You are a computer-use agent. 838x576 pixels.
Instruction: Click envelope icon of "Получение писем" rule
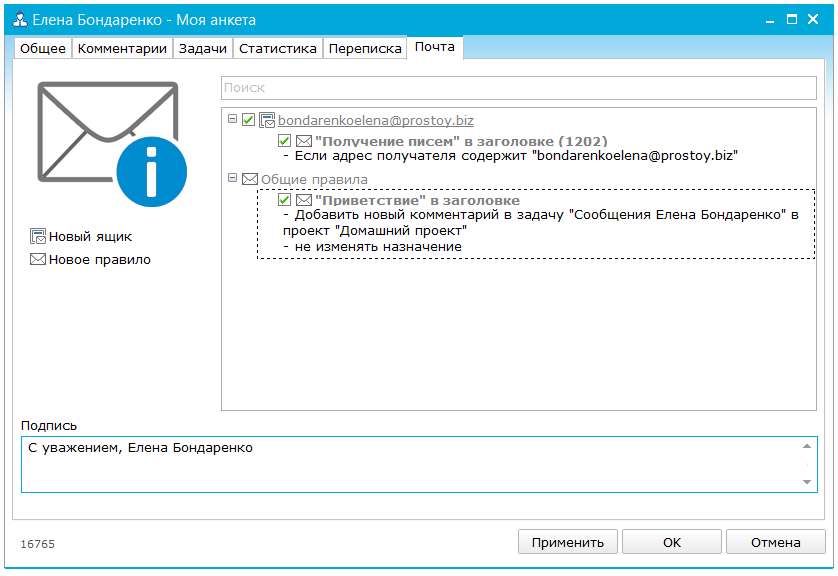coord(303,142)
